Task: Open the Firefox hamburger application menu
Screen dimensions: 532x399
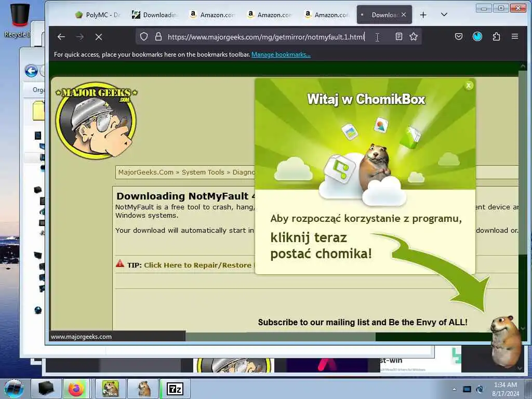Action: (x=515, y=36)
